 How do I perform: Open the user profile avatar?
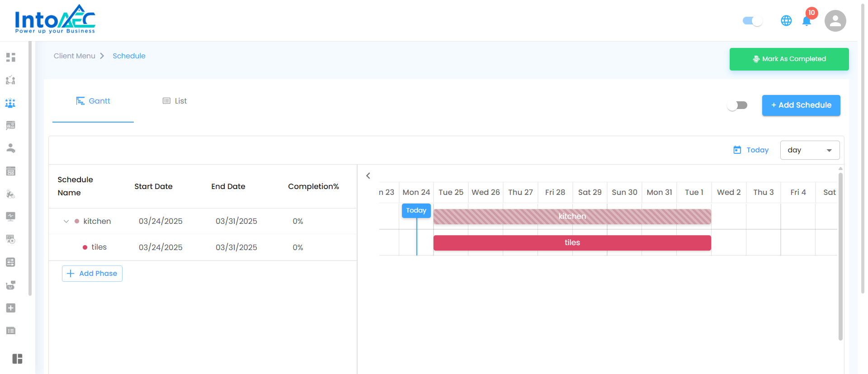point(835,21)
